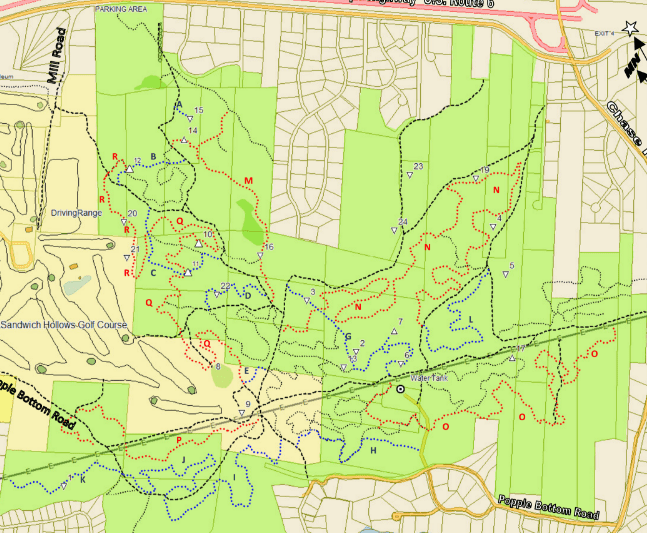Image resolution: width=647 pixels, height=533 pixels.
Task: Click the north arrow compass symbol
Action: 631,67
